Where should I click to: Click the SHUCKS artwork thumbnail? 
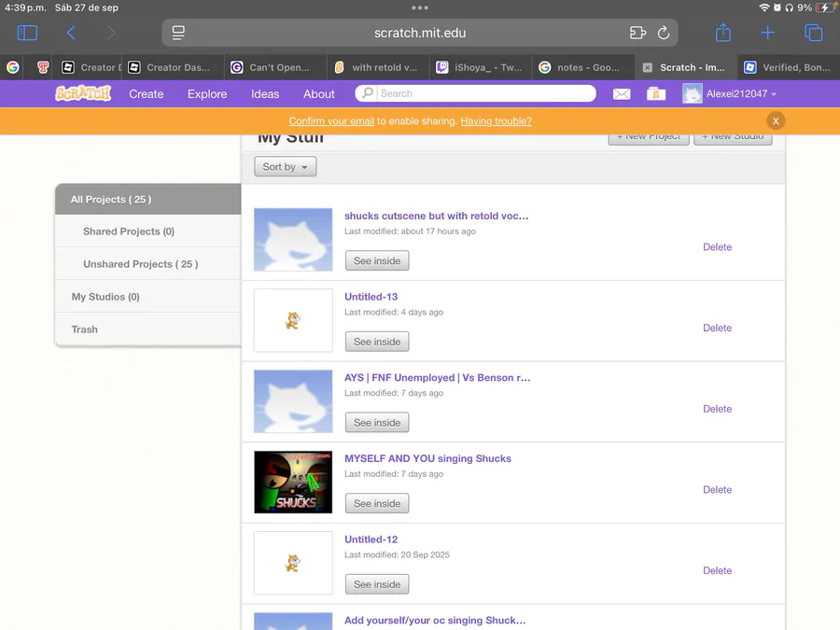pyautogui.click(x=293, y=483)
